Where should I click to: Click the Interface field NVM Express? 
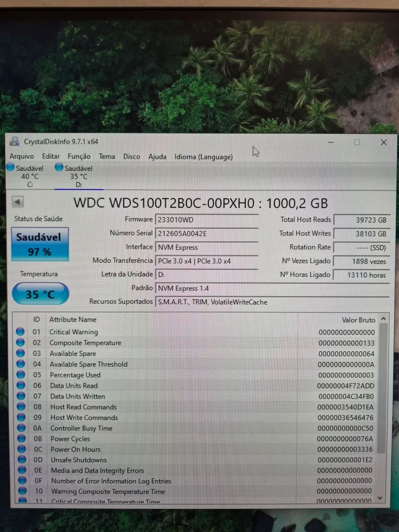coord(207,247)
